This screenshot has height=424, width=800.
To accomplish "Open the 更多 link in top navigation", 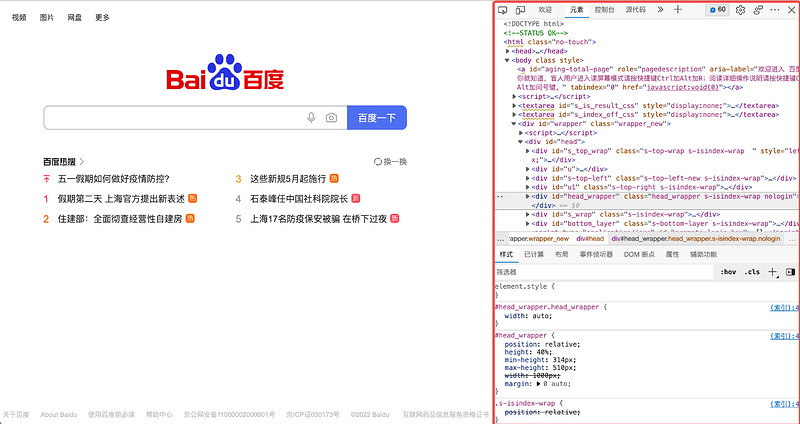I will pyautogui.click(x=102, y=18).
